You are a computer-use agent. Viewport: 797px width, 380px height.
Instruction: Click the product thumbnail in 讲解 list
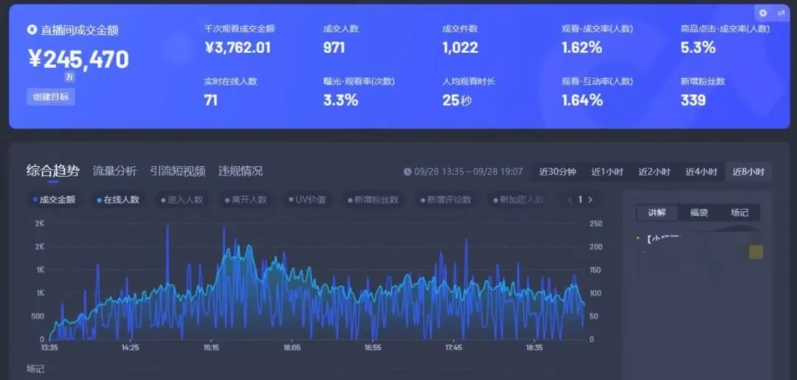756,252
